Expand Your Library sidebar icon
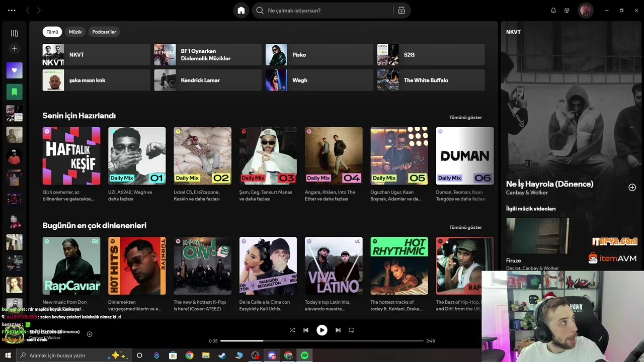 (14, 33)
